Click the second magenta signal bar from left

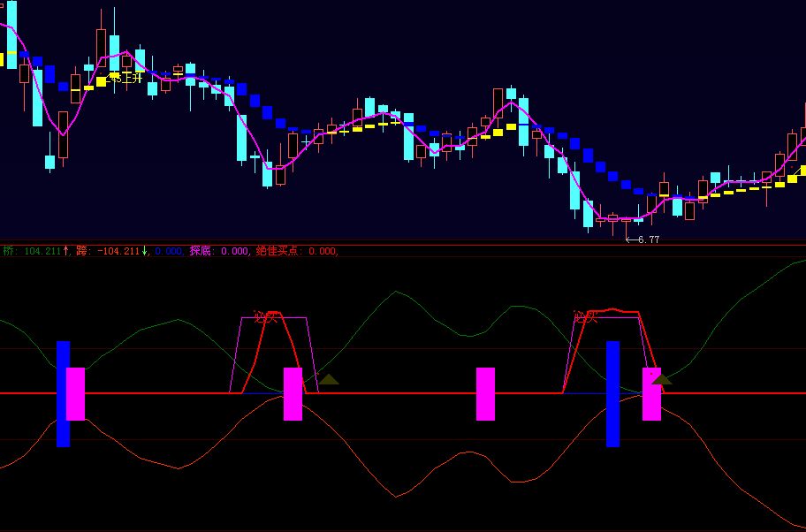[x=293, y=393]
